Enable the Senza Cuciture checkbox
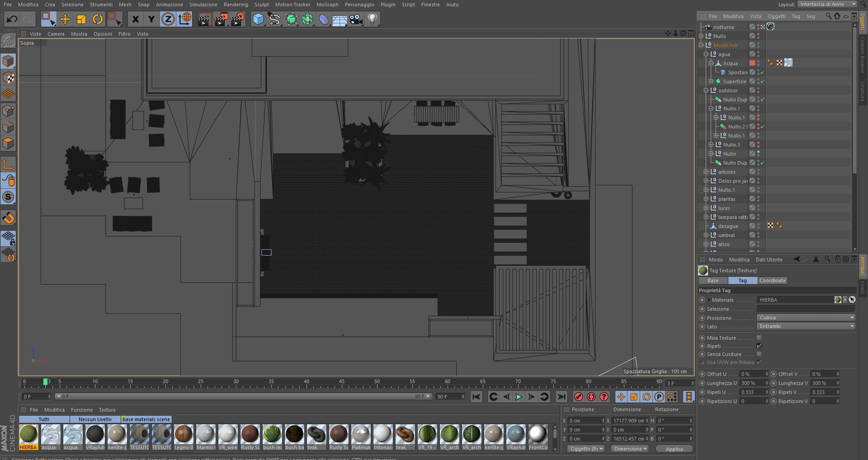 759,354
